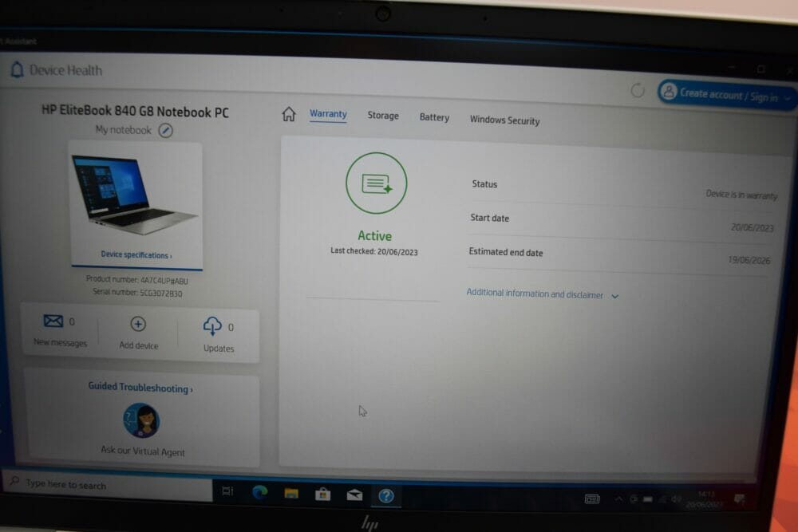
Task: Open Updates cloud download icon
Action: pyautogui.click(x=212, y=326)
